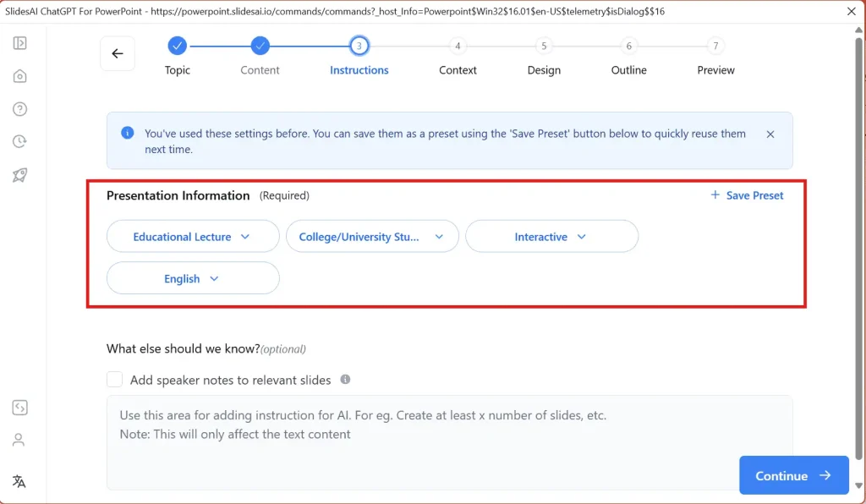Enable adding speaker notes to relevant slides

click(114, 379)
